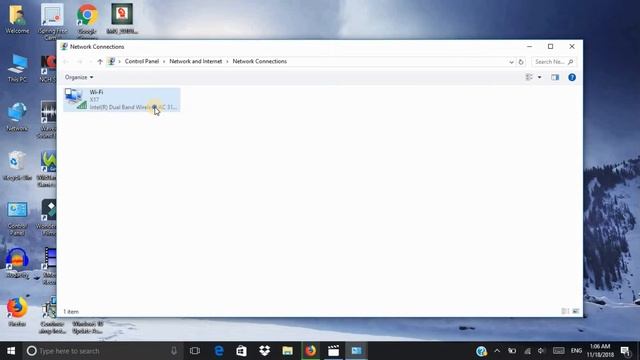Click the battery tray icon
This screenshot has width=640, height=360.
[x=512, y=351]
